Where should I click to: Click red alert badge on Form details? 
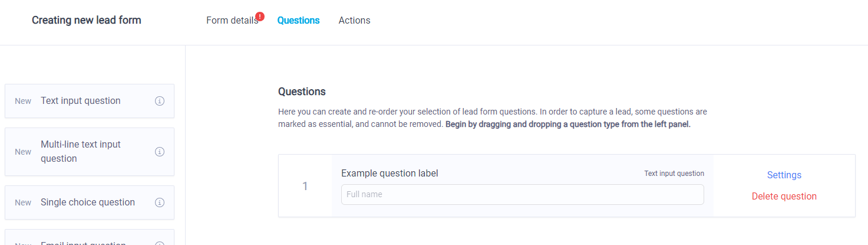point(260,17)
